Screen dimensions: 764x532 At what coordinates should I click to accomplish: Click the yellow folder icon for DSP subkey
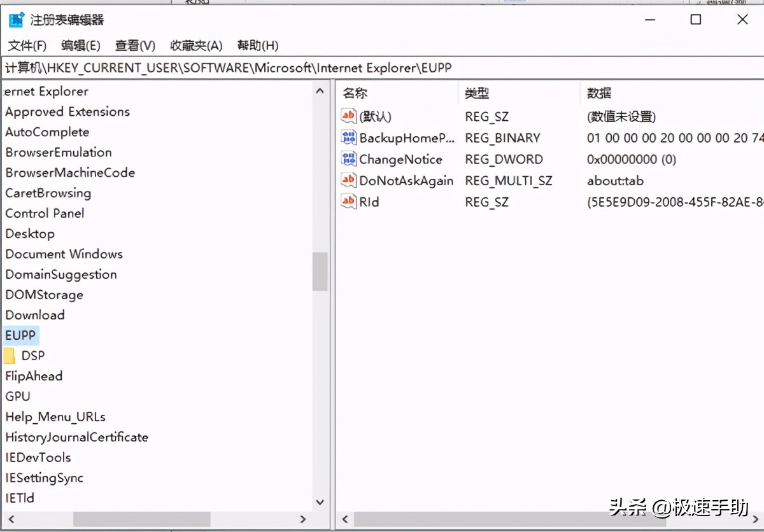tap(10, 355)
